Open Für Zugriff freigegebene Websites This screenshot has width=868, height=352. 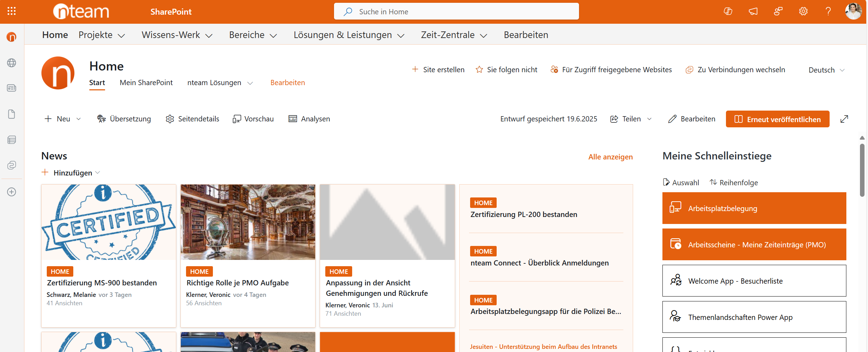[x=611, y=70]
